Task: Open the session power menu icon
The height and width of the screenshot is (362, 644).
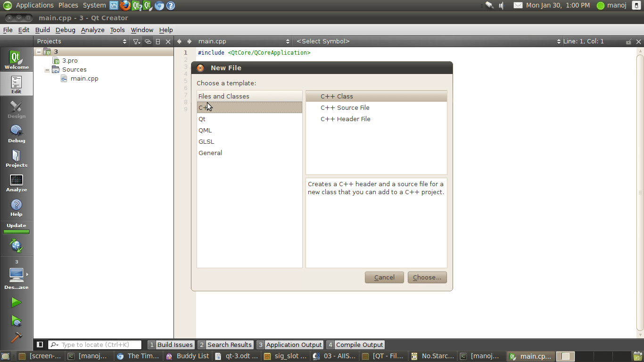Action: click(x=636, y=6)
